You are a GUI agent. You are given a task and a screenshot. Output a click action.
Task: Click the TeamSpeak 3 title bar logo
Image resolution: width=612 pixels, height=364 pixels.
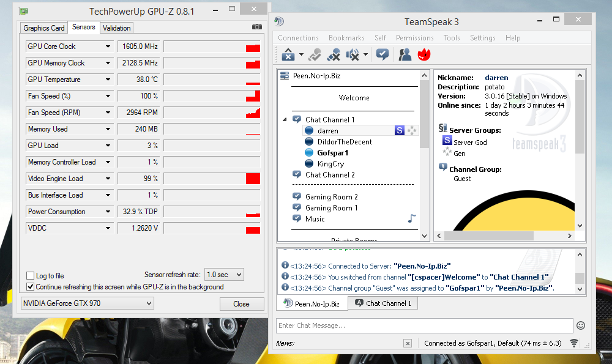point(279,21)
